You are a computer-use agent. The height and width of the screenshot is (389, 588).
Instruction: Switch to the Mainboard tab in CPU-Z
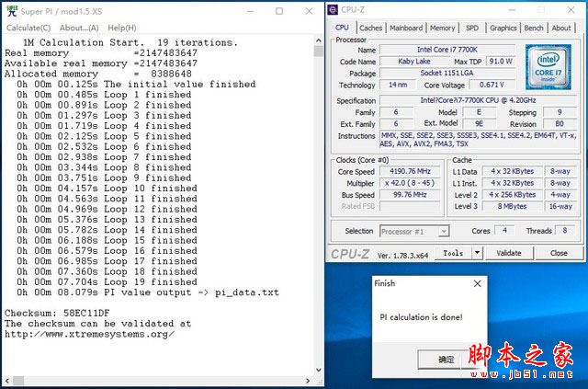click(x=406, y=28)
